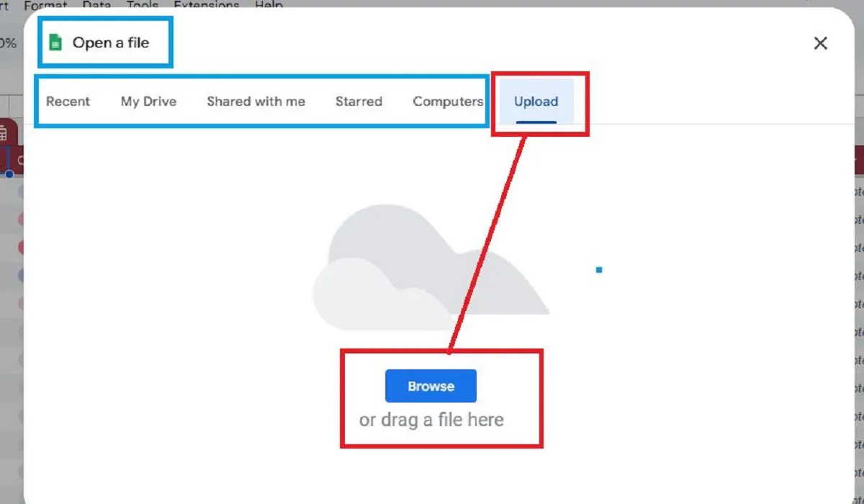
Task: Click the green Sheets icon in dialog title
Action: (x=55, y=42)
